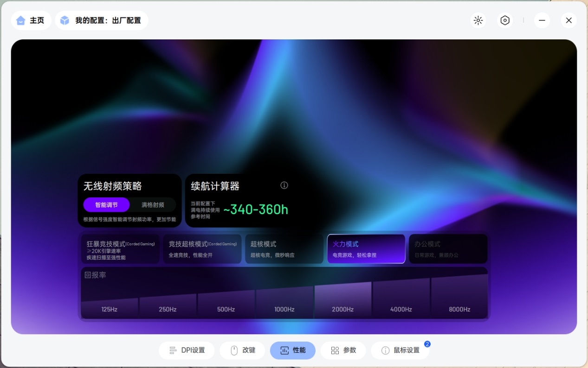Viewport: 588px width, 368px height.
Task: Choose the 超核模式 card
Action: (284, 249)
